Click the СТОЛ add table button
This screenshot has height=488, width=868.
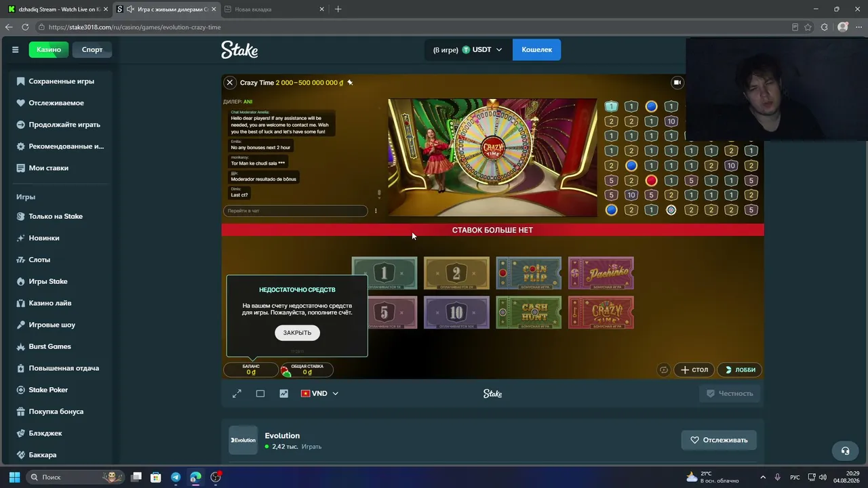(694, 369)
